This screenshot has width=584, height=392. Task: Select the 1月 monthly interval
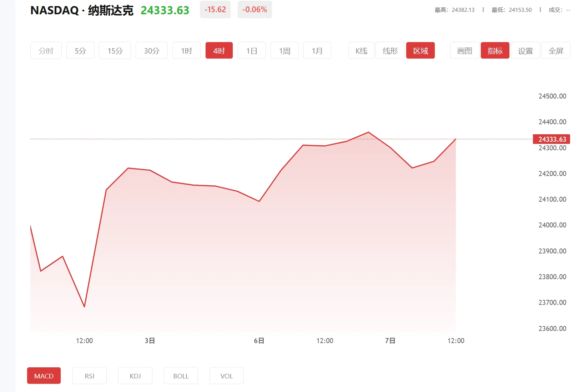(317, 50)
